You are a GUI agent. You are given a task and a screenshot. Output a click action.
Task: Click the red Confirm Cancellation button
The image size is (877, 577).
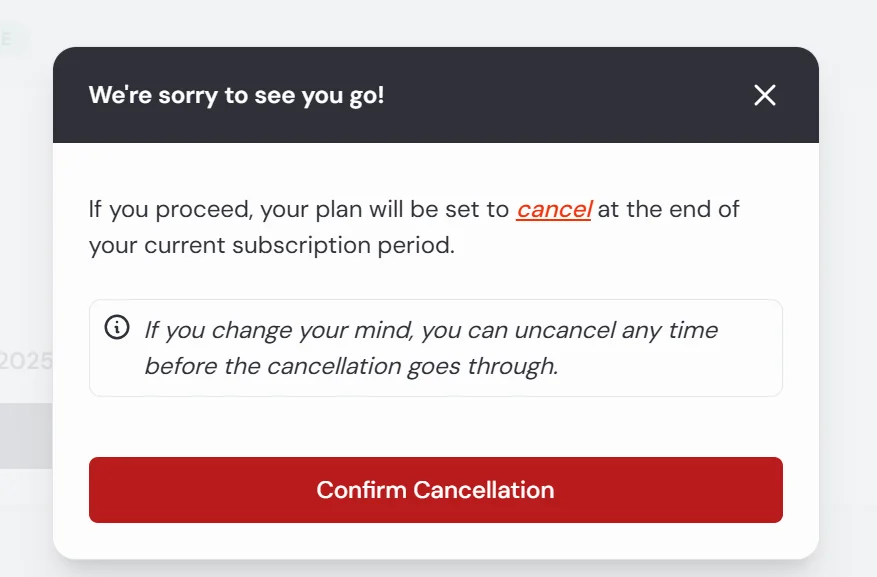click(x=435, y=490)
